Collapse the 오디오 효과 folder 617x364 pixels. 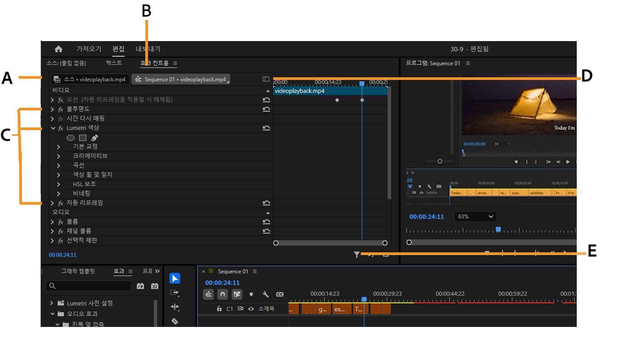[x=52, y=314]
